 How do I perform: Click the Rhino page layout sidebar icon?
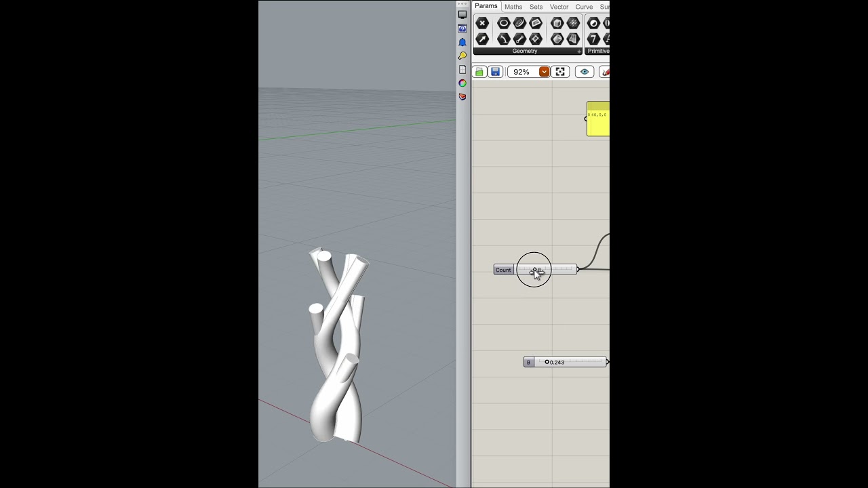pos(462,69)
